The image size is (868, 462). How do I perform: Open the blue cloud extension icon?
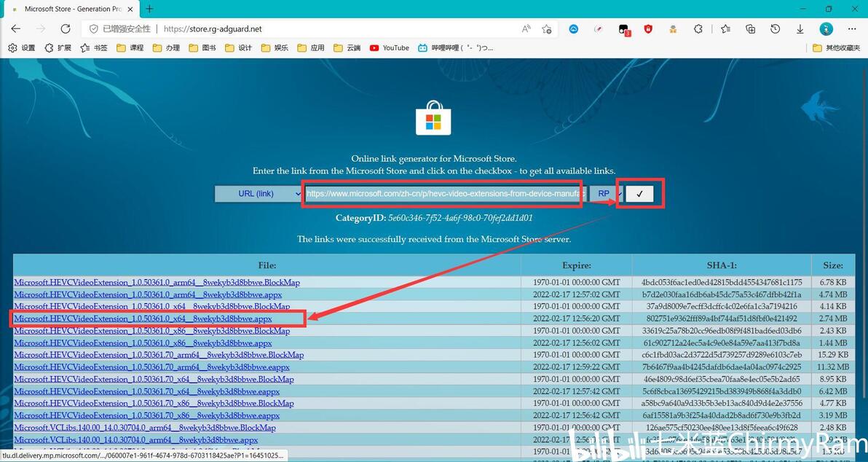click(574, 29)
